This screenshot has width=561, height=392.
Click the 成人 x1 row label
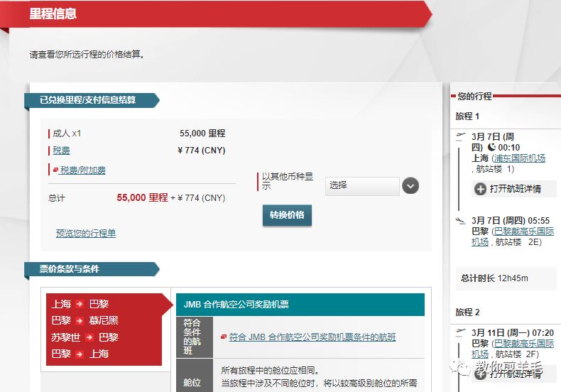[67, 134]
